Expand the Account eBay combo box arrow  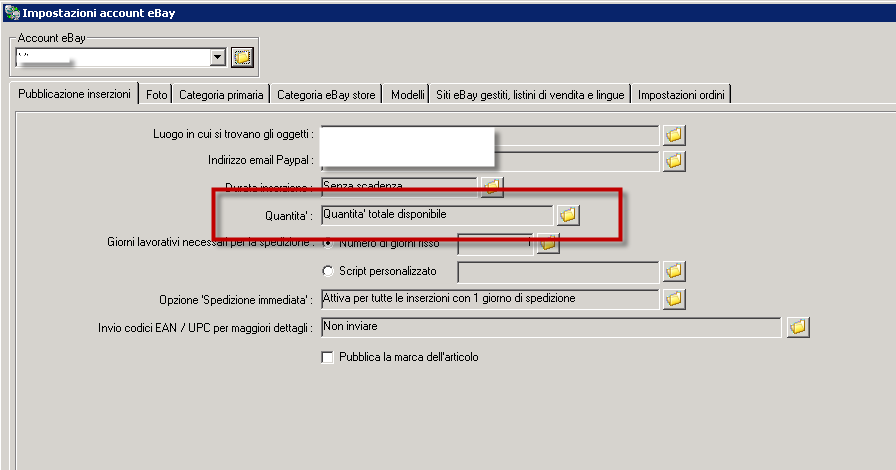(218, 57)
